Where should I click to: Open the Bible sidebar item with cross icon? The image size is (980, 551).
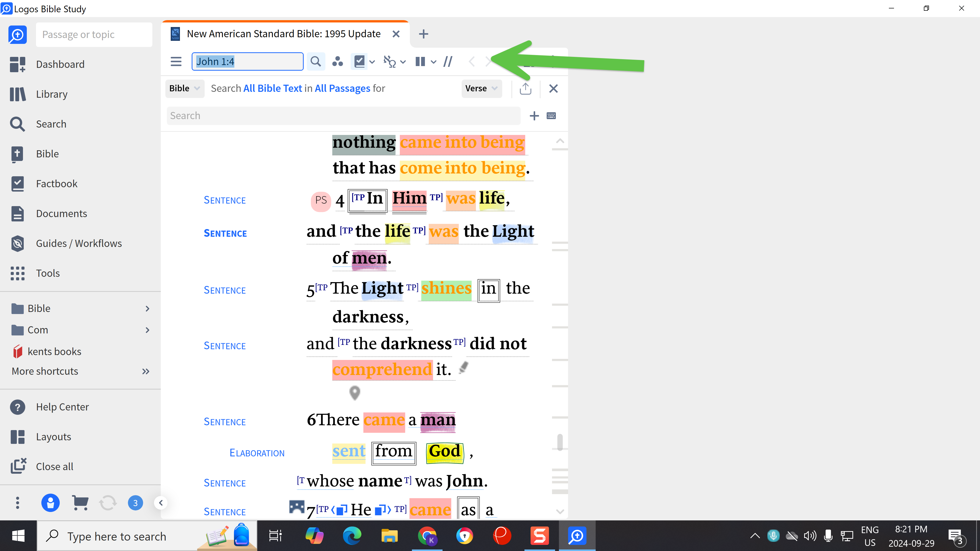point(34,154)
